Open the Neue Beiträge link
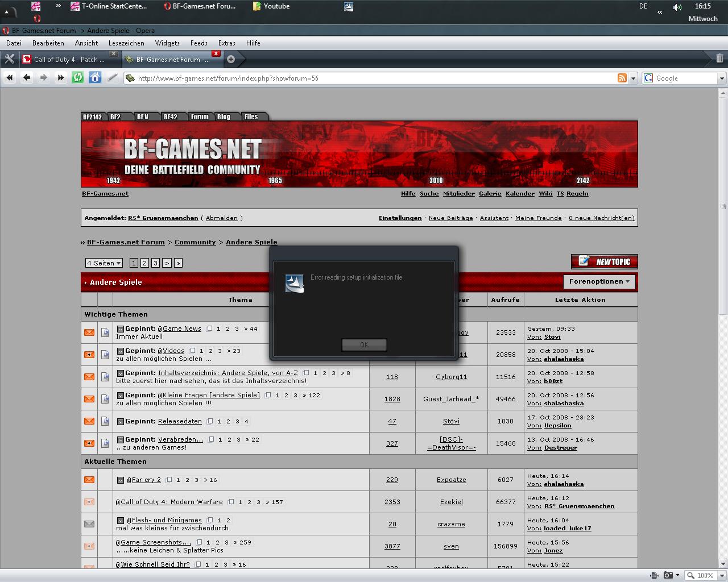The height and width of the screenshot is (582, 728). [x=450, y=218]
